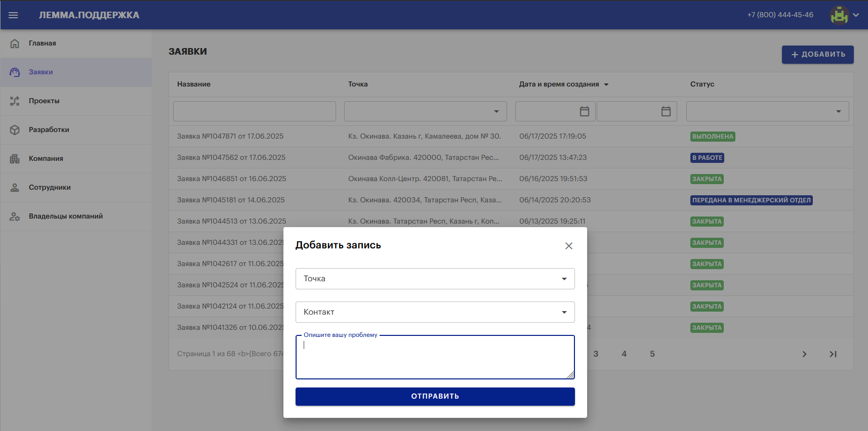The width and height of the screenshot is (868, 431).
Task: Go to the last page arrow
Action: pos(833,354)
